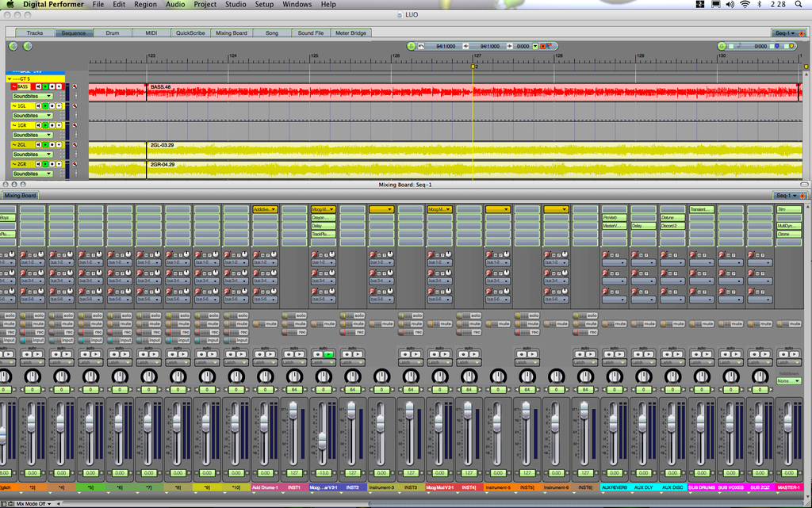Click the AUX DLY track name label

pyautogui.click(x=644, y=487)
